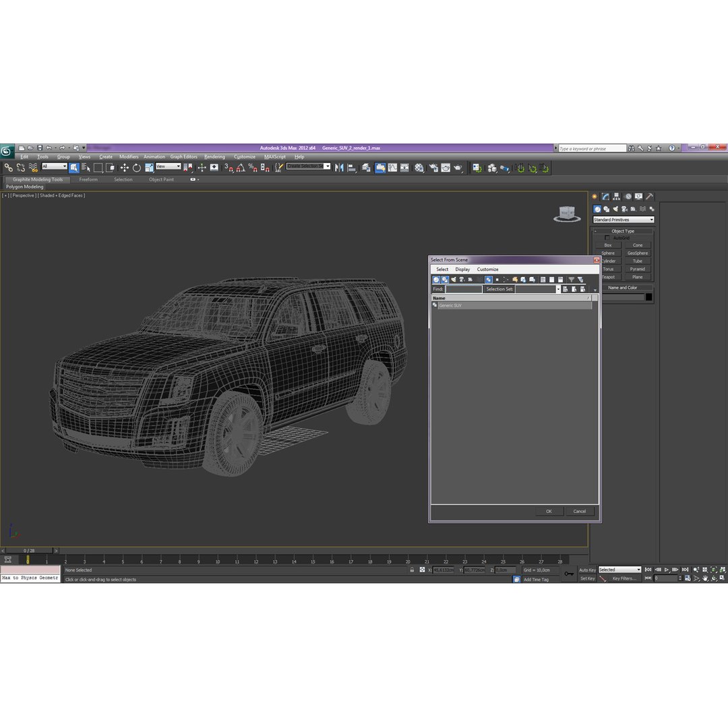This screenshot has width=728, height=728.
Task: Click the keyword search field in title bar
Action: tap(593, 148)
